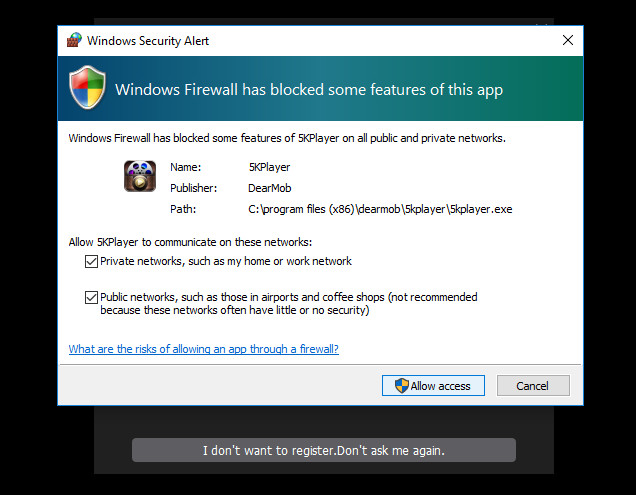The width and height of the screenshot is (636, 495).
Task: Click the 5KPlayer film reel app icon
Action: [140, 176]
